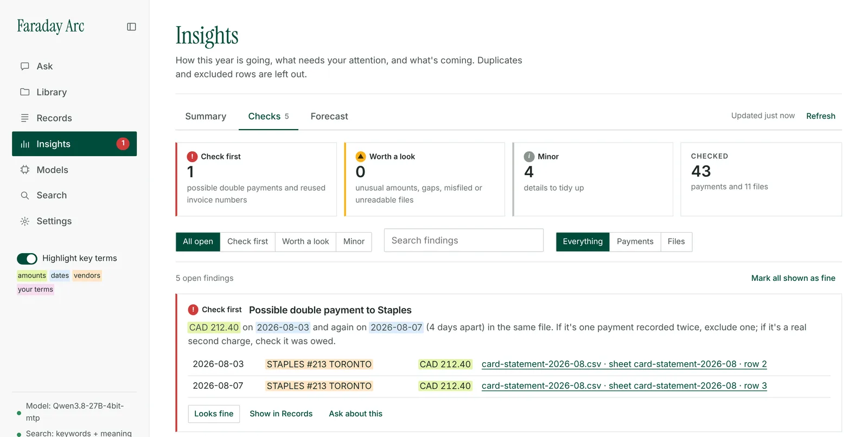The image size is (868, 437).
Task: Switch to the Summary tab
Action: pos(206,117)
